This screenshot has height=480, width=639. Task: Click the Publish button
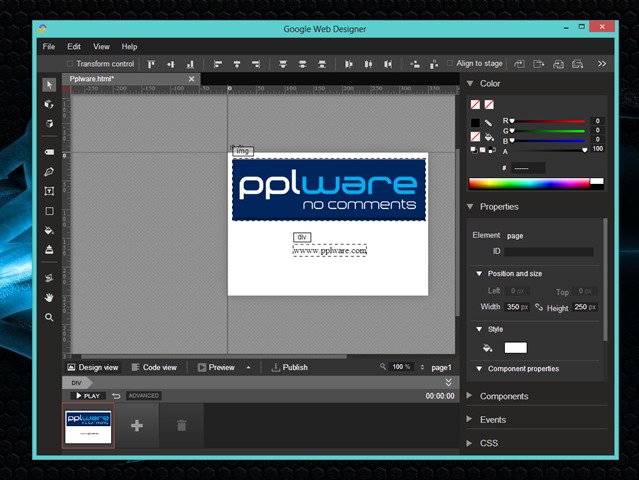coord(289,367)
